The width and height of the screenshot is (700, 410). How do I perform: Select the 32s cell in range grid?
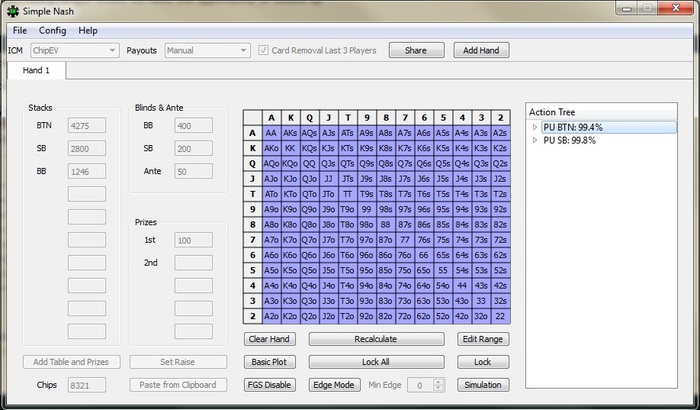tap(500, 301)
